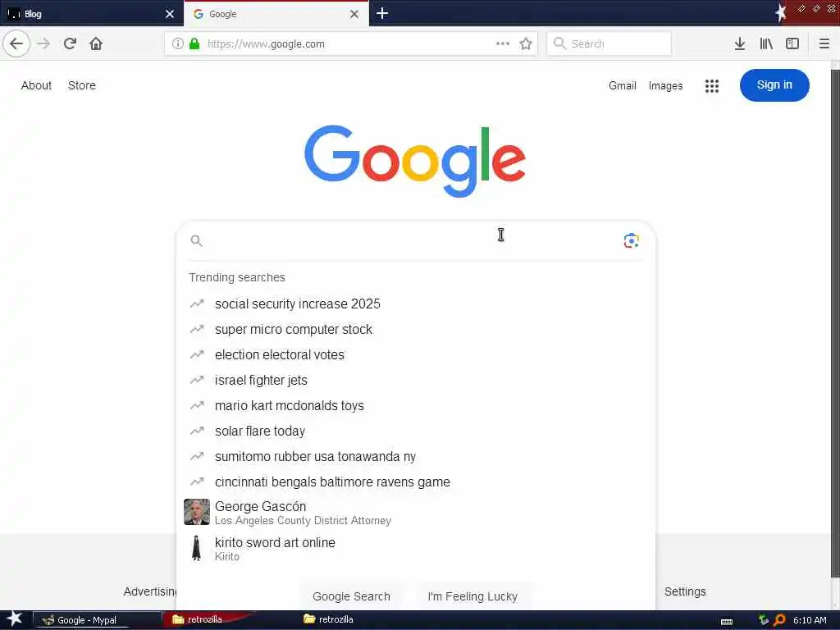This screenshot has height=630, width=840.
Task: Click the Google Search button
Action: click(351, 596)
